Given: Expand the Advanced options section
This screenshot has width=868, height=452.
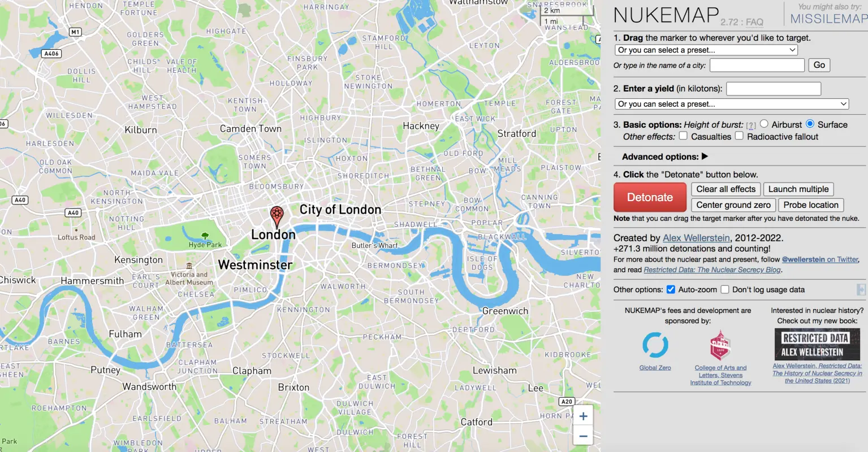Looking at the screenshot, I should click(665, 157).
